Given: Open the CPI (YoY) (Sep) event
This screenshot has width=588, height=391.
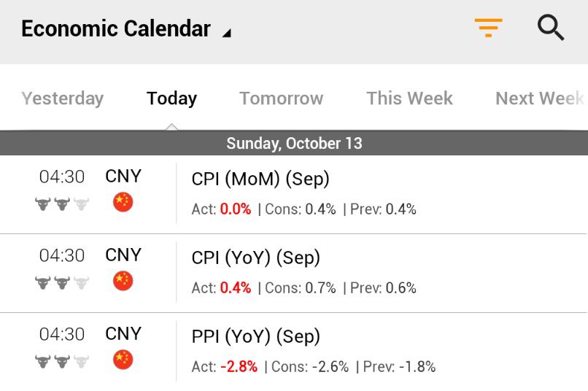Looking at the screenshot, I should coord(255,258).
